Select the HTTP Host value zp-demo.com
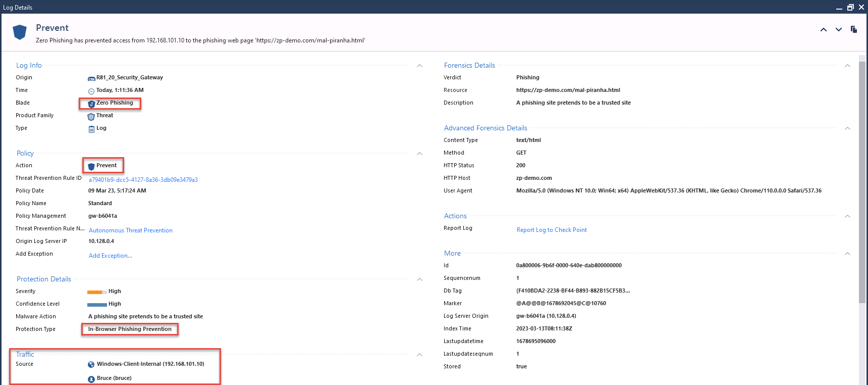Screen dimensions: 868x385 coord(534,178)
